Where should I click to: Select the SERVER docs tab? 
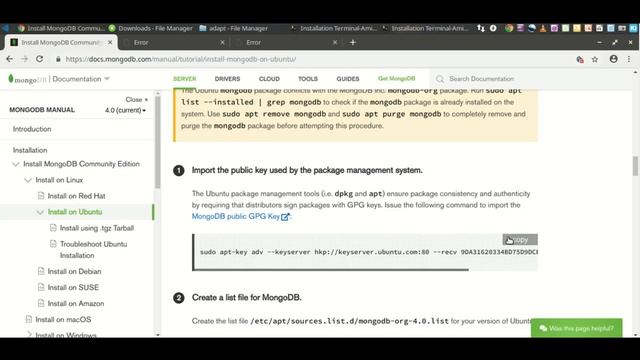(x=184, y=79)
